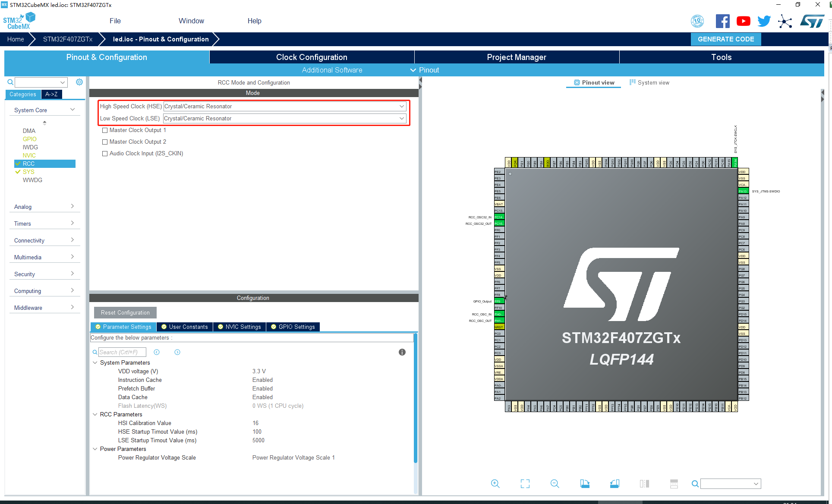Click the ST community network icon
This screenshot has height=504, width=832.
(x=785, y=21)
